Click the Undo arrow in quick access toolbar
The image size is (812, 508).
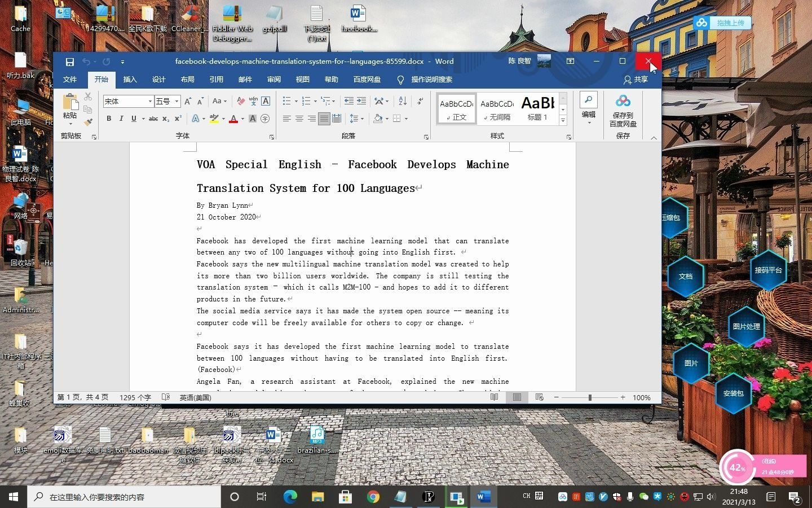(x=86, y=62)
